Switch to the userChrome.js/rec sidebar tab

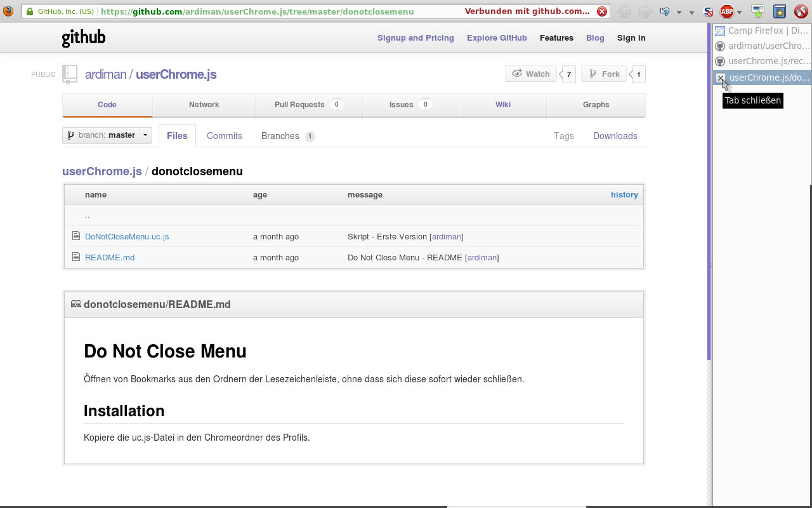(762, 61)
